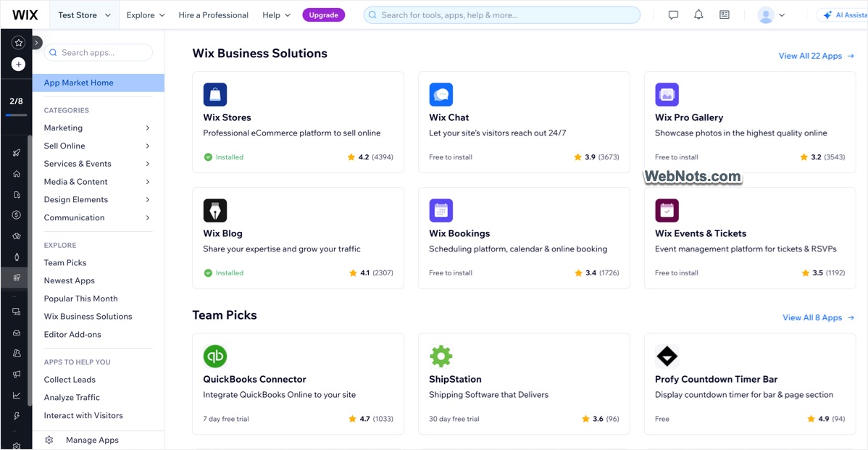
Task: Open the ShipStation title
Action: pyautogui.click(x=455, y=379)
